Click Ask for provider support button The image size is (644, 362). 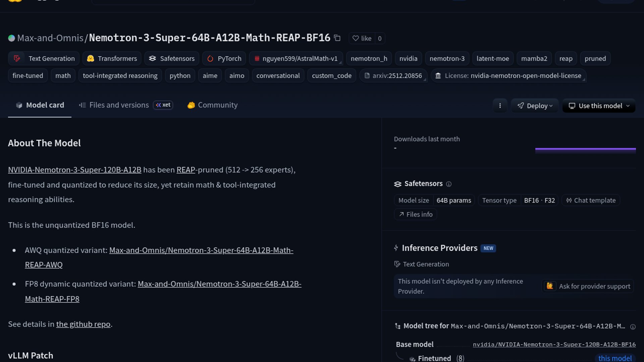[588, 286]
